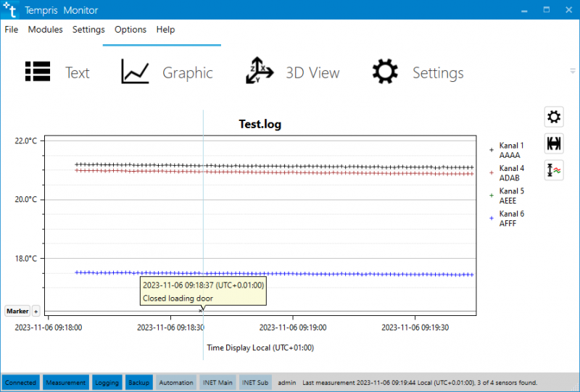Click the vertical scale curves icon
The height and width of the screenshot is (392, 580).
(554, 170)
